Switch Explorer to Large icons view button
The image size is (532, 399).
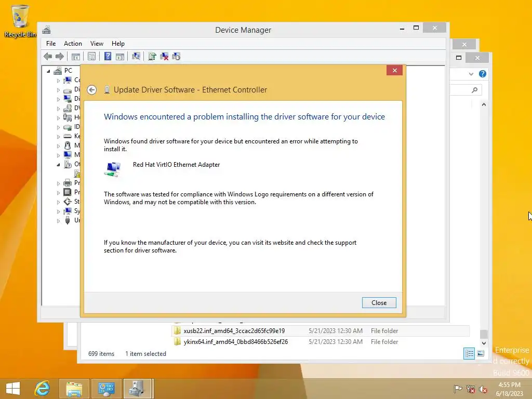tap(481, 353)
